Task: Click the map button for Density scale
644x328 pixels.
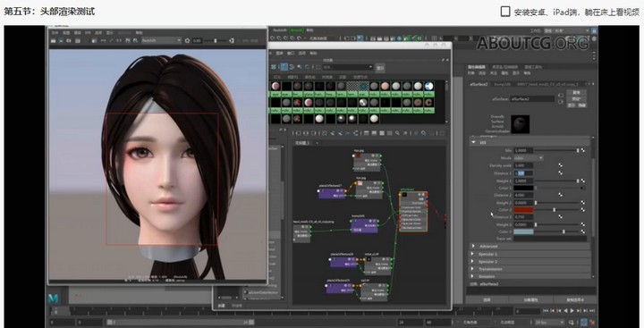Action: click(560, 165)
